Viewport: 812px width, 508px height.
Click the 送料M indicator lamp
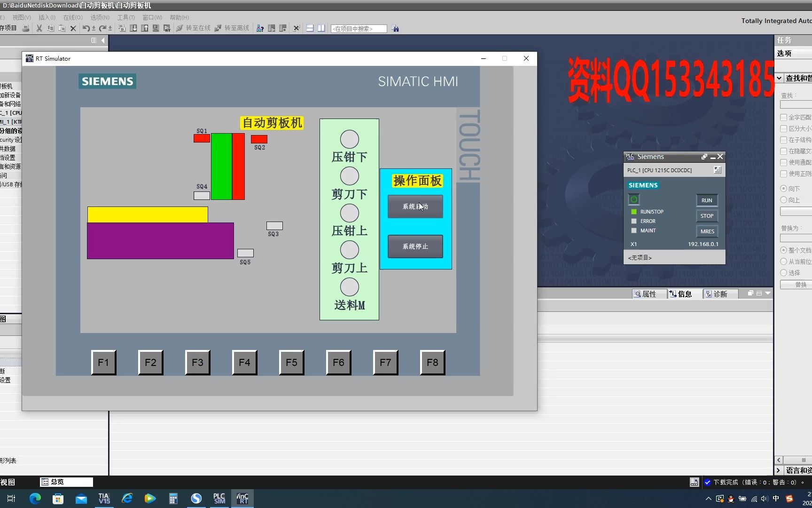click(350, 287)
